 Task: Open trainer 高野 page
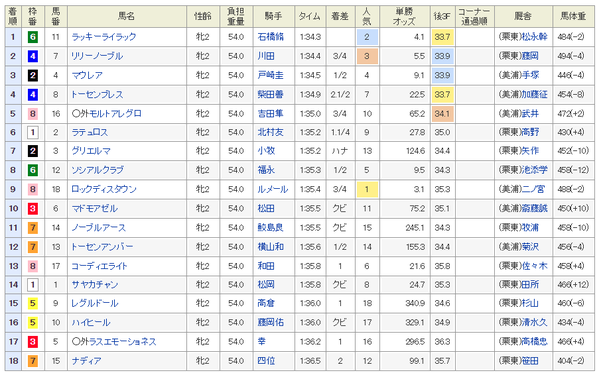tap(530, 132)
